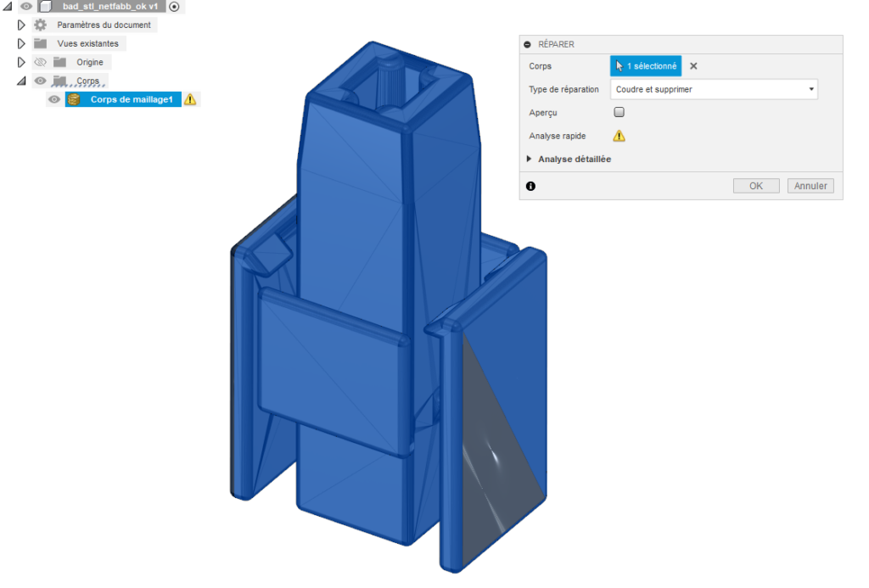869x588 pixels.
Task: Click the OK button
Action: coord(755,186)
